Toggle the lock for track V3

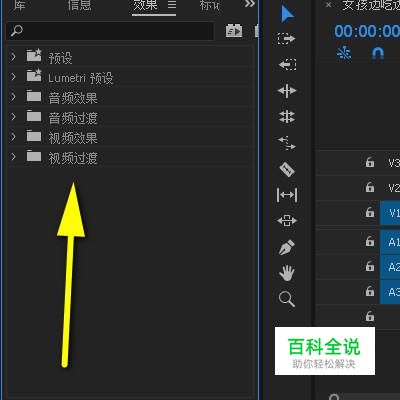(370, 162)
